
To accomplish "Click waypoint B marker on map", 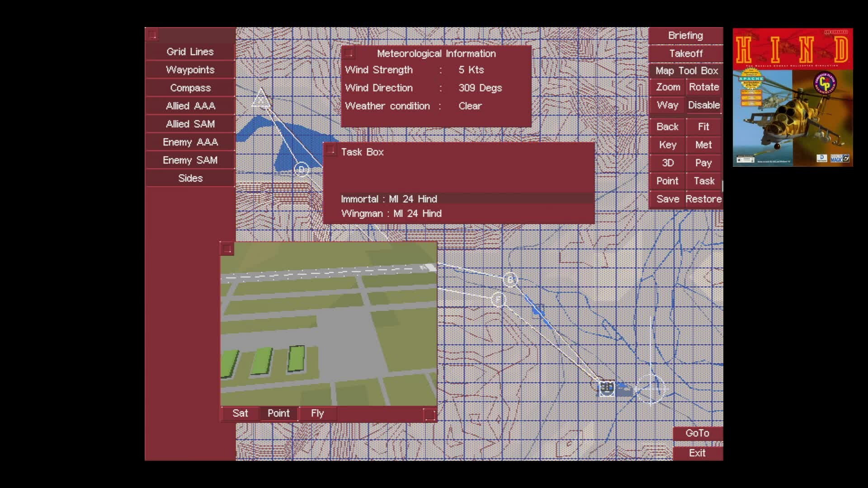I will [510, 279].
